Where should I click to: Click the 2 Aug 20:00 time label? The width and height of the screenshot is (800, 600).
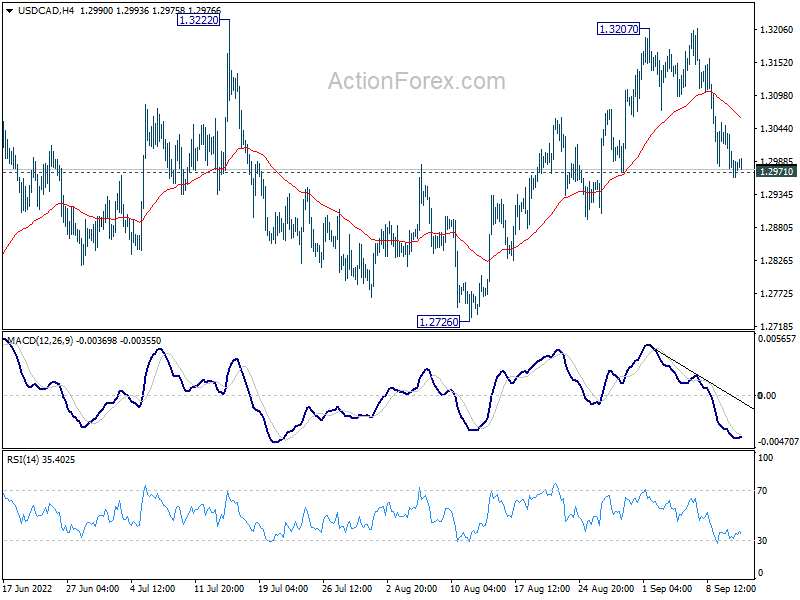click(412, 588)
